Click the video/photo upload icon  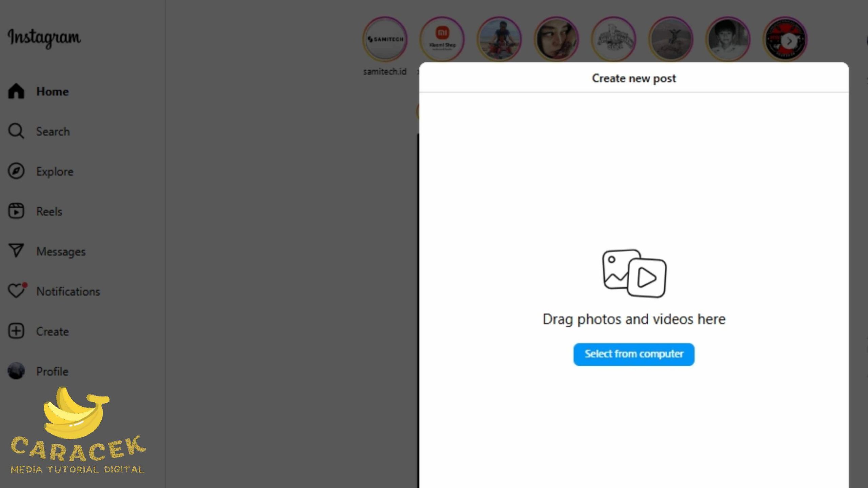[x=633, y=273]
